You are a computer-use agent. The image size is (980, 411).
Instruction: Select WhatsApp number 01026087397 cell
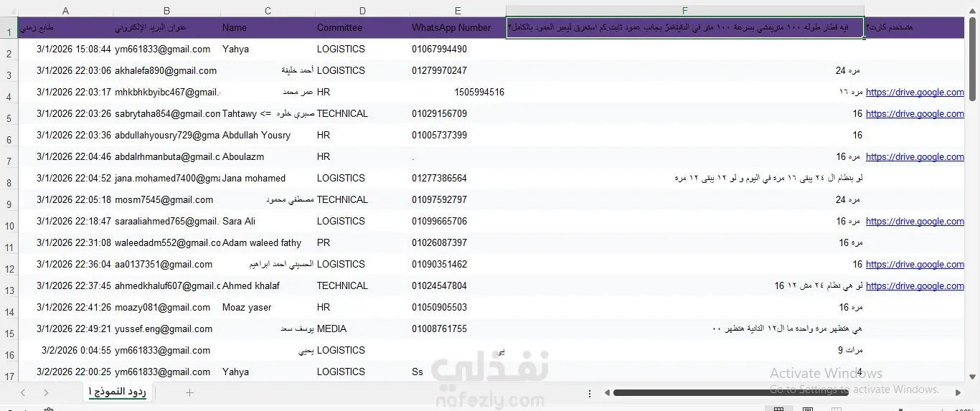(458, 242)
